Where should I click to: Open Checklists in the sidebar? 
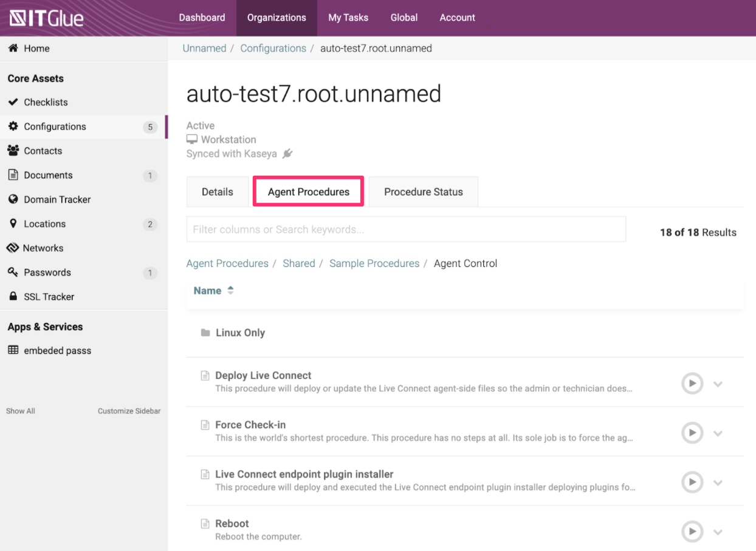pyautogui.click(x=46, y=102)
